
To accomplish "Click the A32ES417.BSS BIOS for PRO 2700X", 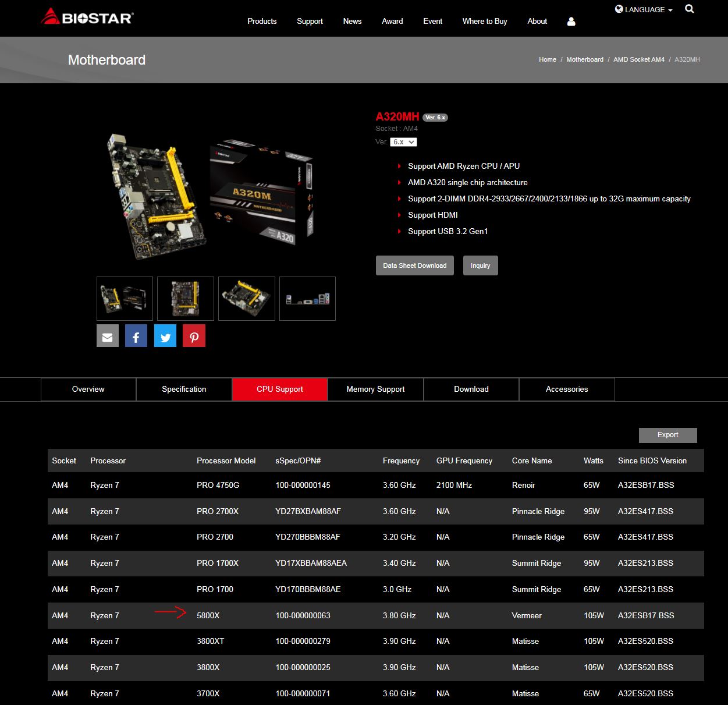I will pos(645,511).
